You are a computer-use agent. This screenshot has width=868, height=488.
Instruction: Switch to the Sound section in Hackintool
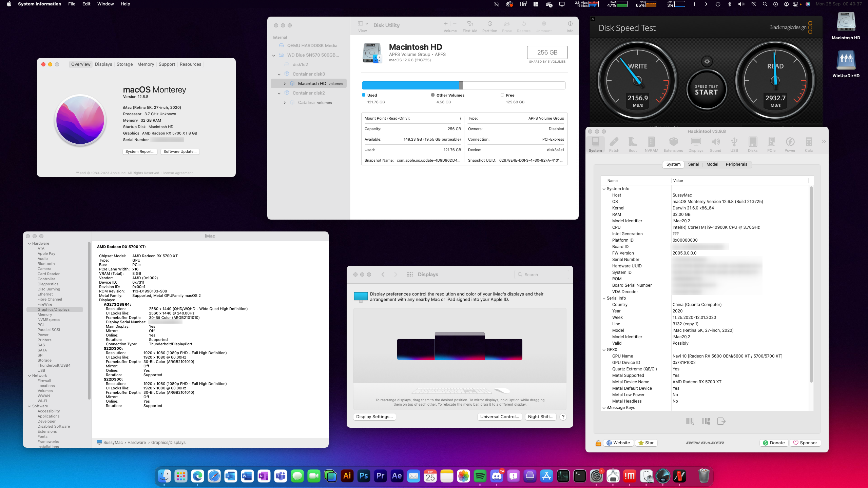tap(715, 144)
